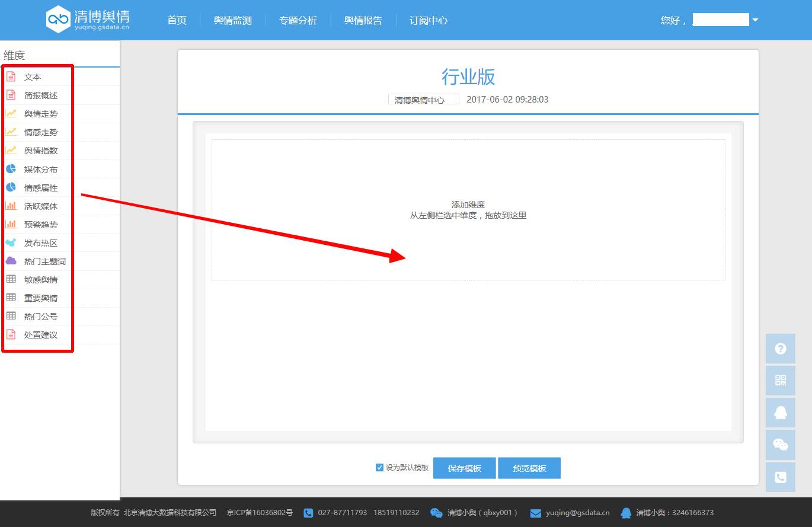Click the 热门主题词 cloud icon
The height and width of the screenshot is (527, 812).
click(11, 261)
